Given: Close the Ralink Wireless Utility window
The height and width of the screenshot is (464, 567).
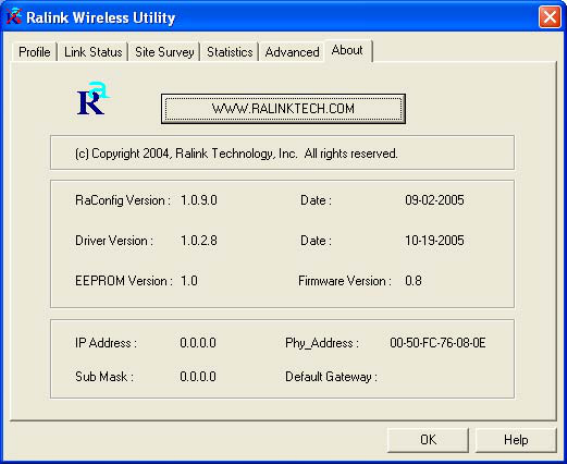Looking at the screenshot, I should [550, 17].
